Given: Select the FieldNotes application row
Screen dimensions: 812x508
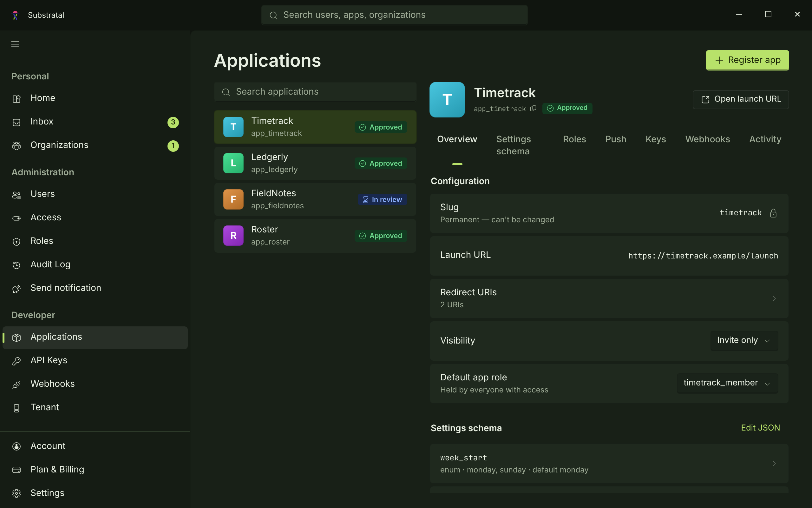Looking at the screenshot, I should click(x=315, y=199).
